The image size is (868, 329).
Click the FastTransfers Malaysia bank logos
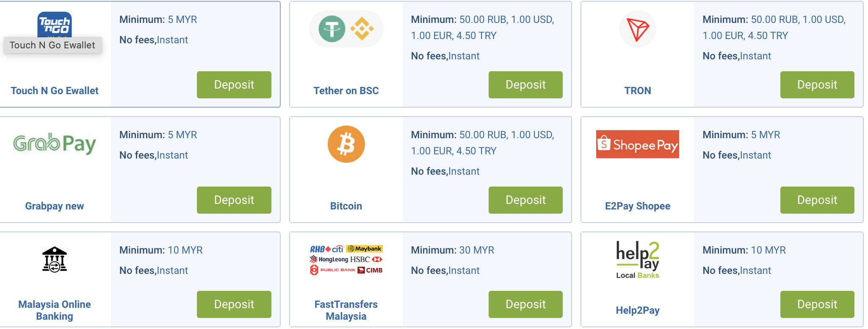[346, 259]
